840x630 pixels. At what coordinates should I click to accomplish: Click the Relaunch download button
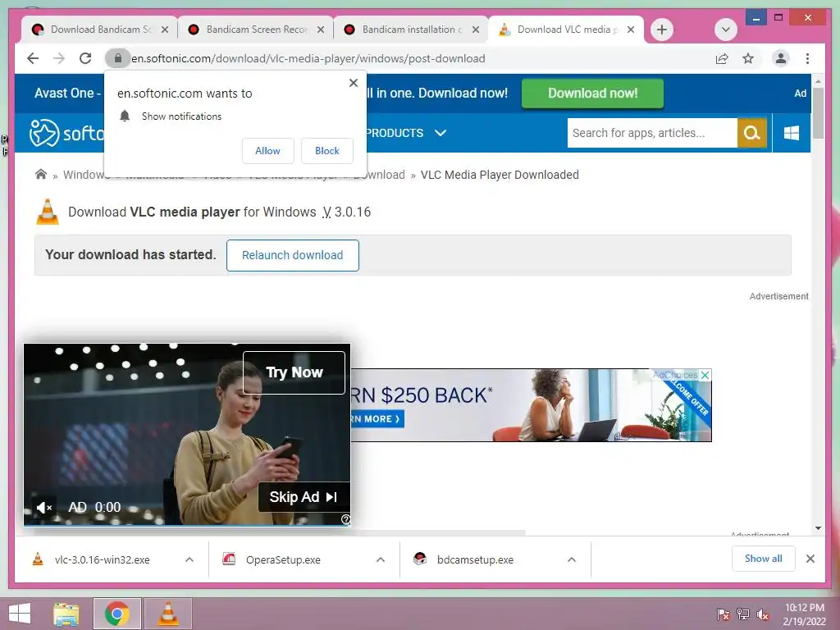[x=293, y=255]
